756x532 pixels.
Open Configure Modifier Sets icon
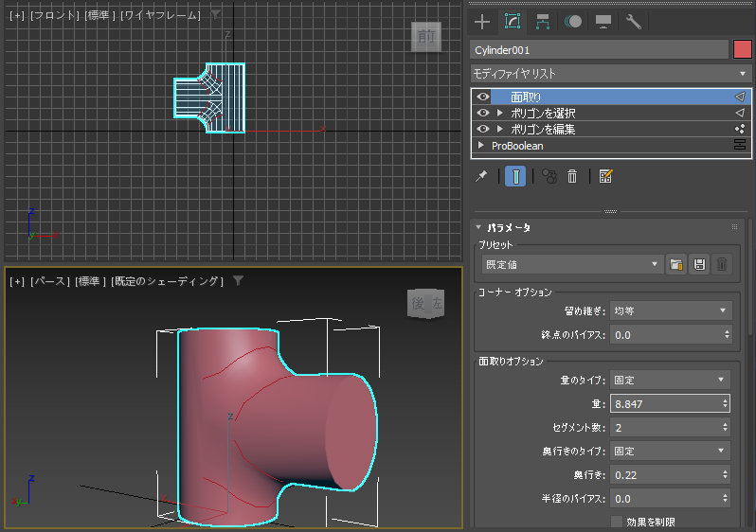click(605, 176)
